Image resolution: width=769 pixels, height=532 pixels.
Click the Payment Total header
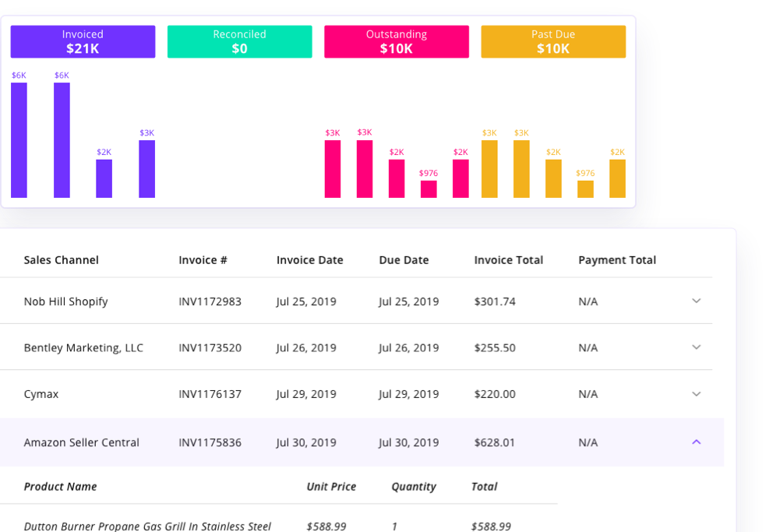pyautogui.click(x=617, y=259)
